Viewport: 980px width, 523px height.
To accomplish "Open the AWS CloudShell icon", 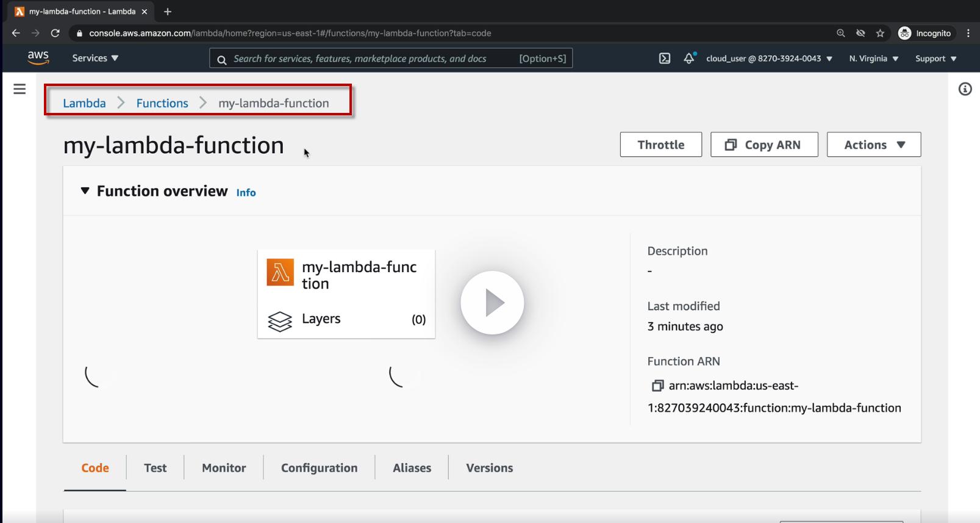I will pyautogui.click(x=665, y=59).
